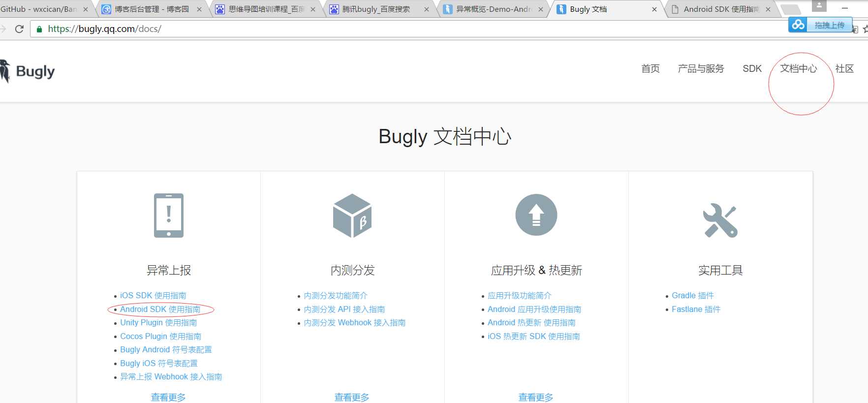
Task: Click the 内测分发 section heading
Action: pos(352,270)
